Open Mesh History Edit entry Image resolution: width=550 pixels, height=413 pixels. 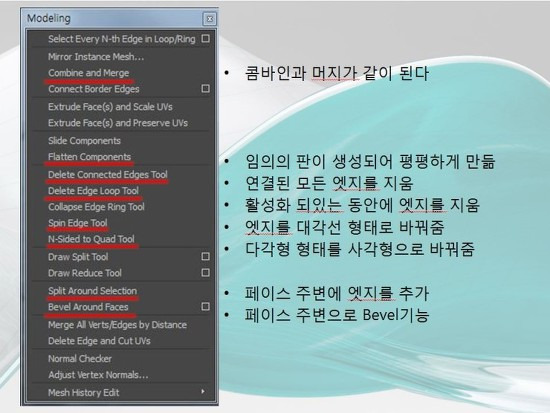coord(83,393)
